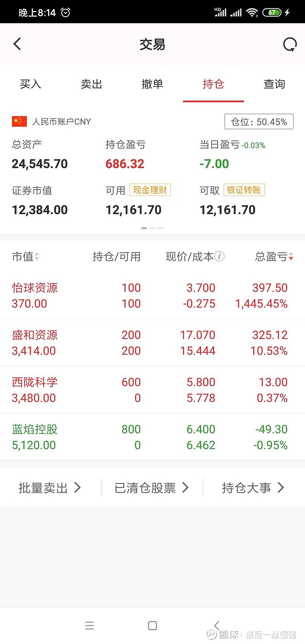Expand 批量卖出 option
This screenshot has width=305, height=644.
pyautogui.click(x=50, y=488)
